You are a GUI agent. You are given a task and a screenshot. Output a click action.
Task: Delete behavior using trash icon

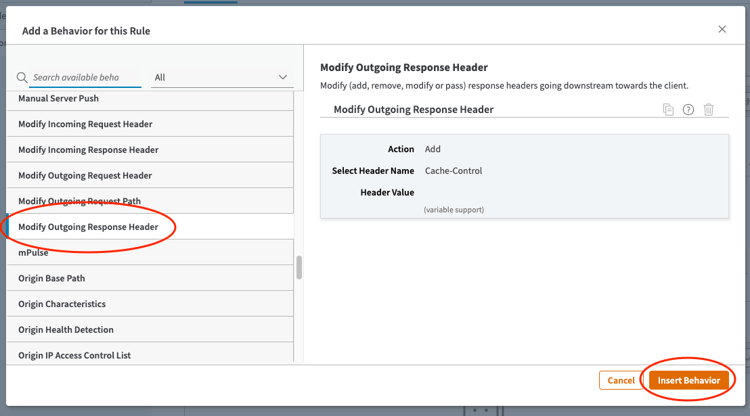[x=708, y=110]
